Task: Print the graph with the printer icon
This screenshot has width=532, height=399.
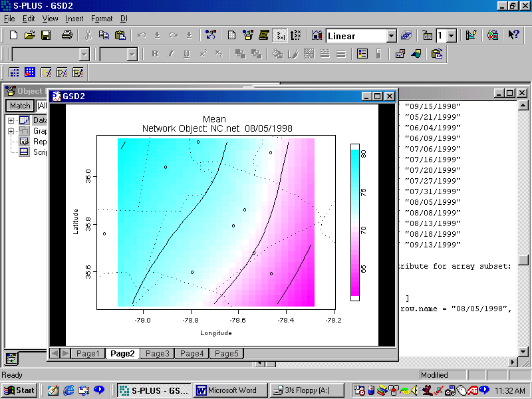Action: [x=66, y=35]
